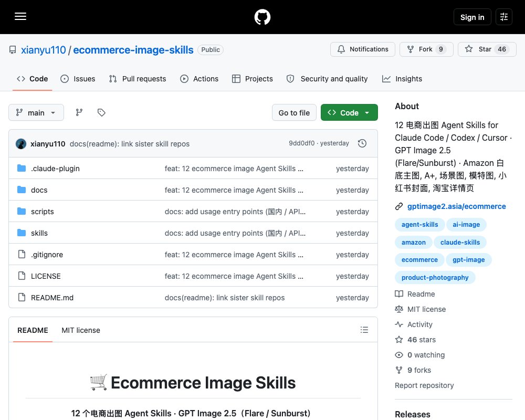Click the LICENSE file icon
The image size is (525, 420).
[22, 276]
